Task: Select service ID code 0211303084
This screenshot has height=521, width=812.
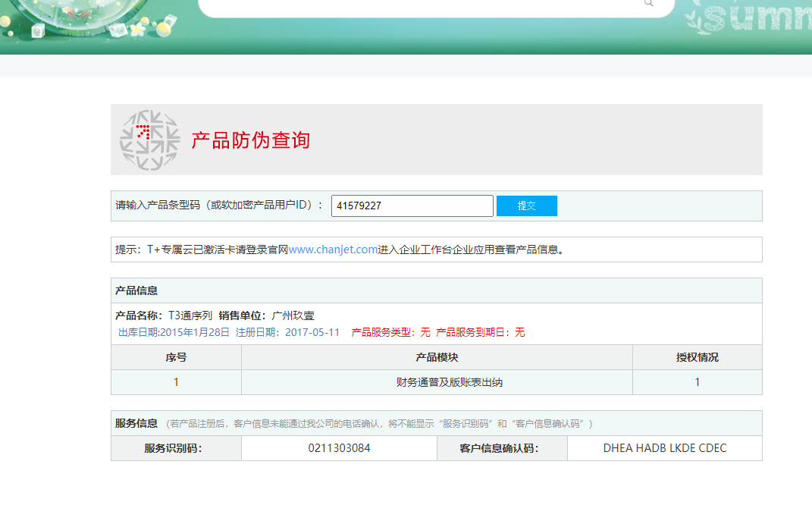Action: click(339, 448)
